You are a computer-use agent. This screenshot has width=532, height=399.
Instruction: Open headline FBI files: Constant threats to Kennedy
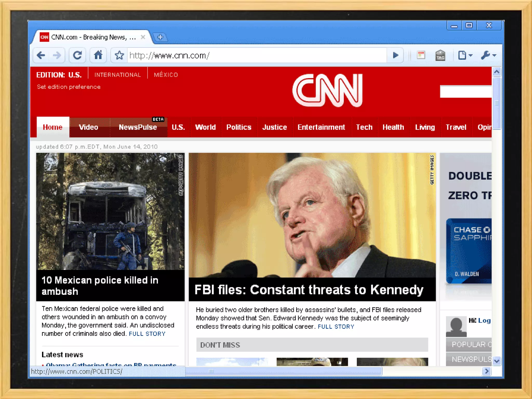[309, 290]
